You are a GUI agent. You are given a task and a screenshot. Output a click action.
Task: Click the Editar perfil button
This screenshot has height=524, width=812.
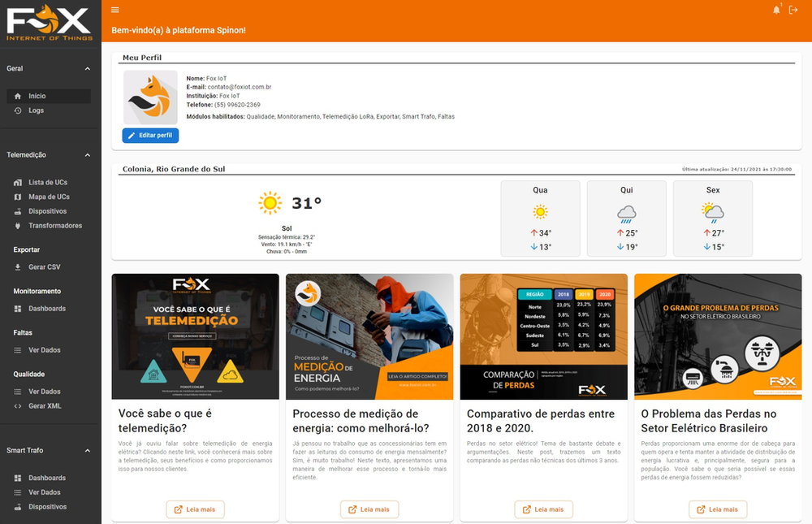(150, 136)
